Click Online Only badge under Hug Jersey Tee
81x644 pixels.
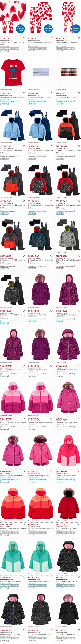click(x=4, y=104)
